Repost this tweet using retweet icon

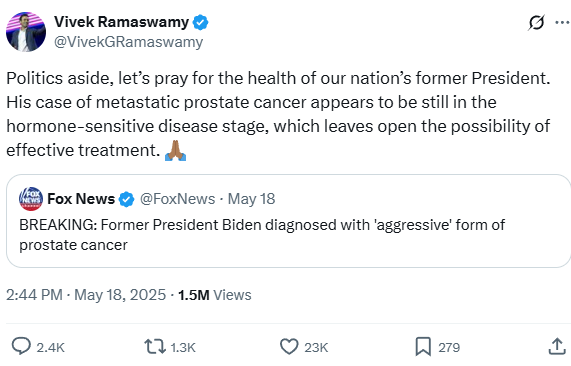click(155, 347)
